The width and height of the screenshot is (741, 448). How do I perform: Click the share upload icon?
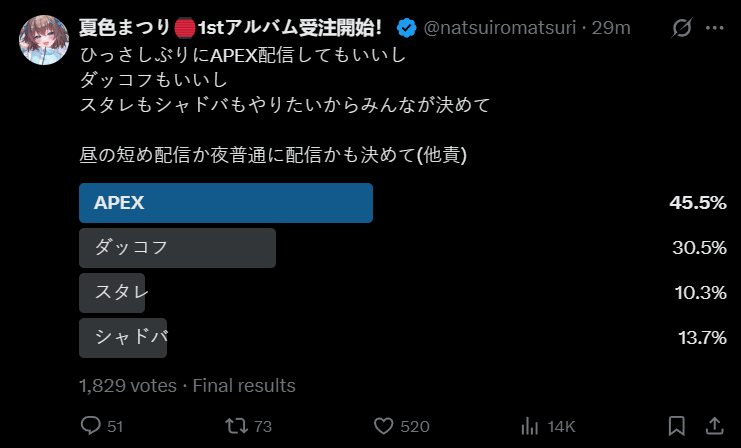tap(714, 426)
